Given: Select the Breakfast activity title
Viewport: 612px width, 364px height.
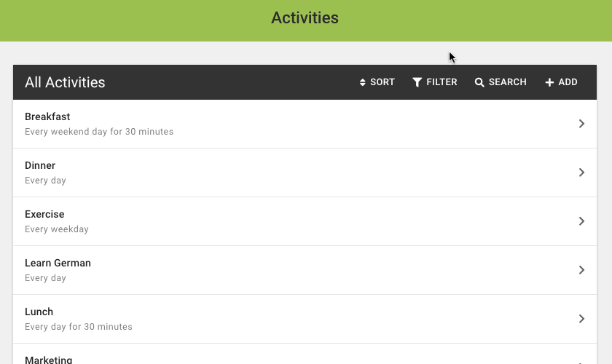Looking at the screenshot, I should pyautogui.click(x=47, y=116).
